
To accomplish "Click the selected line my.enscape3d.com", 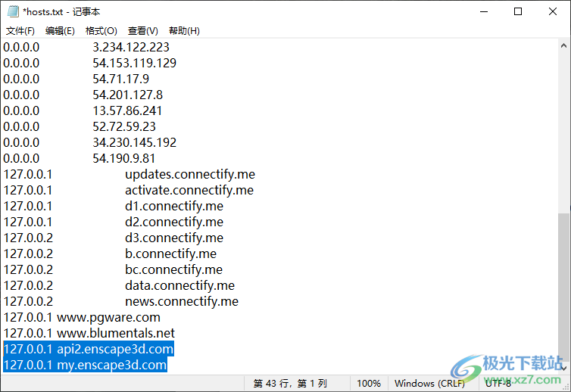I will [x=86, y=365].
